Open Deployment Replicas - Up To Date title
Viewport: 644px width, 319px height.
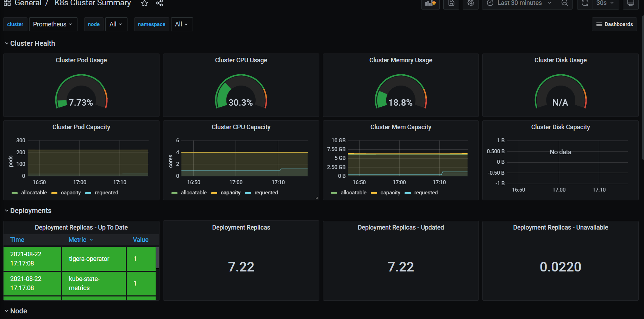81,227
